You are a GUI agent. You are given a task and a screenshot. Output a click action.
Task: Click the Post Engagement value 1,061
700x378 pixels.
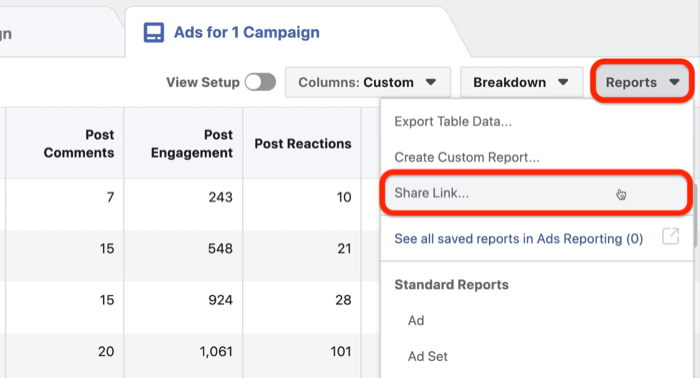(216, 352)
